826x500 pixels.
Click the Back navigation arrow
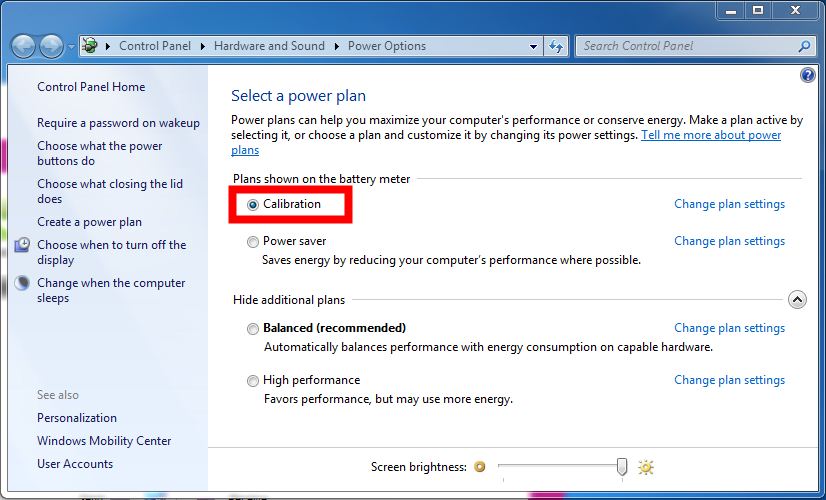(x=23, y=46)
